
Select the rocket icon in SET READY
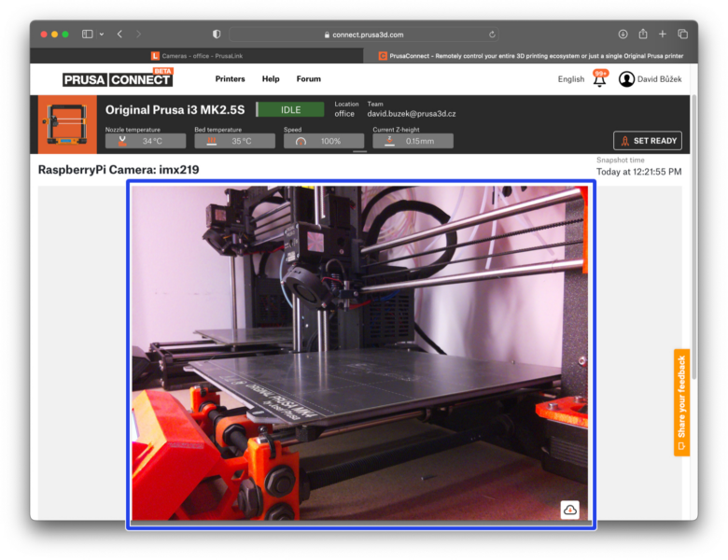[625, 141]
